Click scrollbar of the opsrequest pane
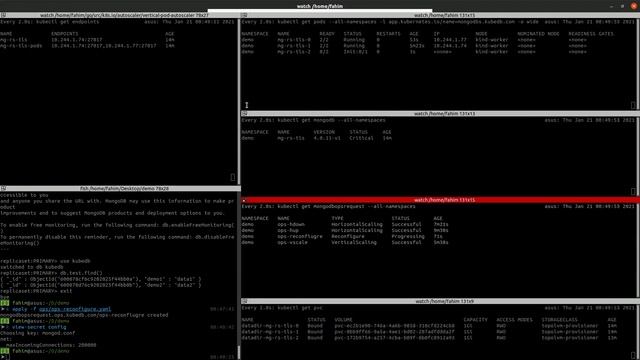Image resolution: width=640 pixels, height=360 pixels. pyautogui.click(x=638, y=250)
